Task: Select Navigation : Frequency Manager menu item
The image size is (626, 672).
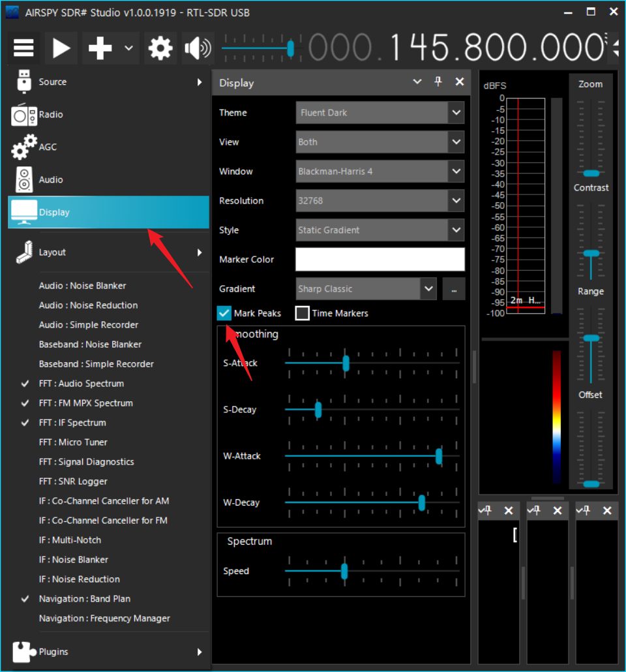Action: click(x=104, y=619)
